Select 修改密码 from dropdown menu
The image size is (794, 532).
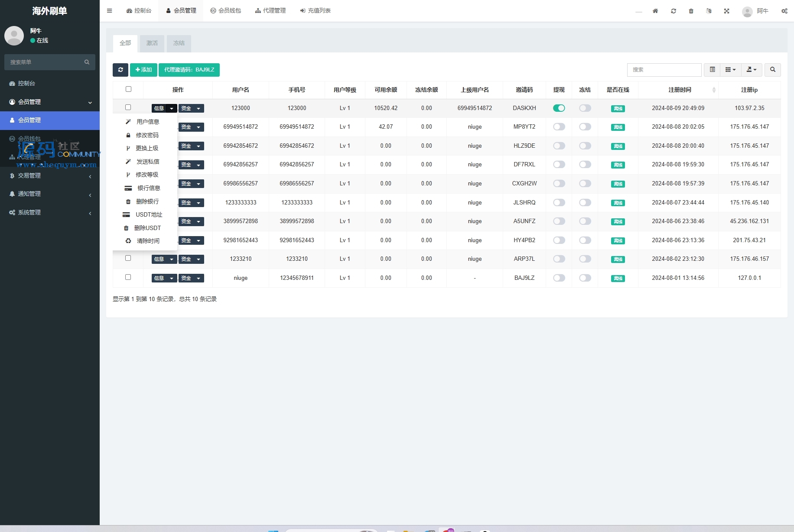tap(147, 135)
